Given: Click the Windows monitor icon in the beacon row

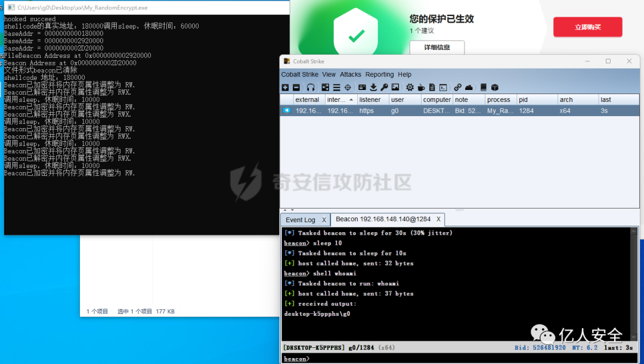Looking at the screenshot, I should click(287, 110).
